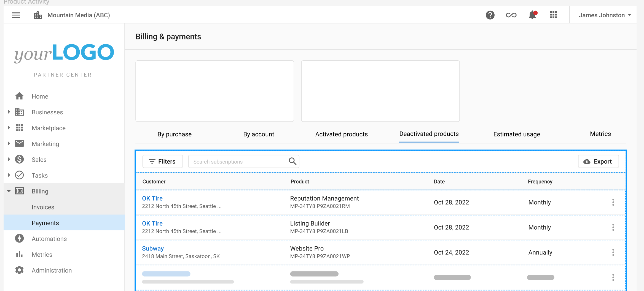Click the Oct 24, 2022 date
644x291 pixels.
(x=451, y=252)
